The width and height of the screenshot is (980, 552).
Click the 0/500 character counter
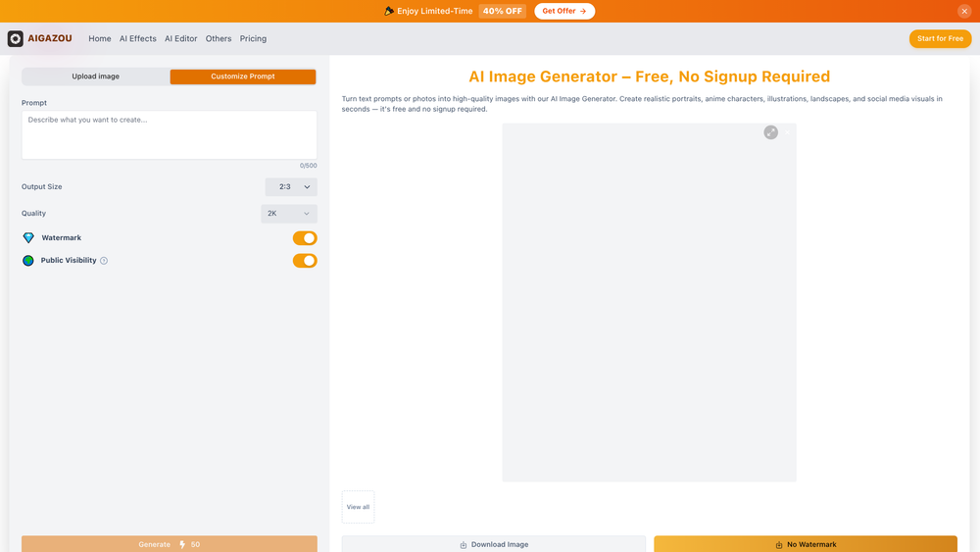[x=308, y=166]
